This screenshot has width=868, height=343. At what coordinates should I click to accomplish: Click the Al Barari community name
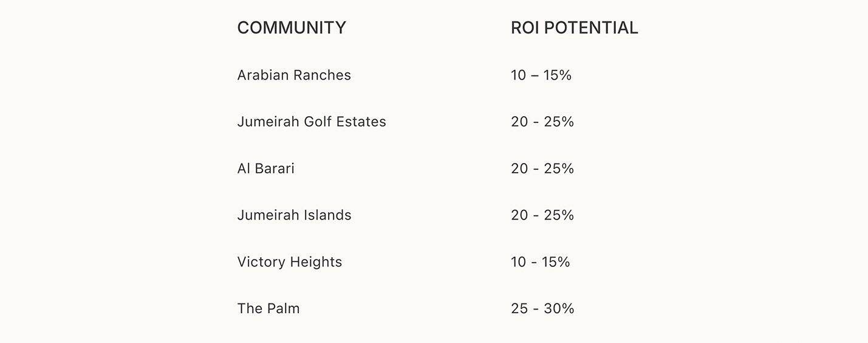click(265, 168)
